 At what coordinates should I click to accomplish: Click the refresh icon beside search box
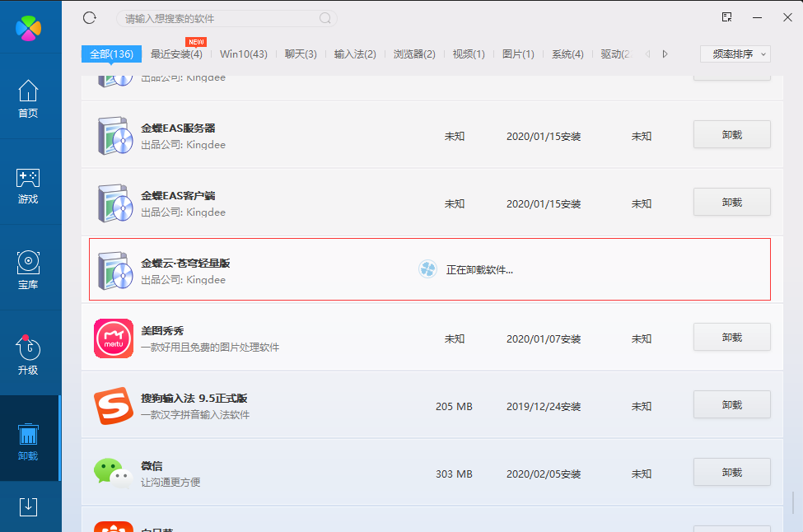(90, 18)
